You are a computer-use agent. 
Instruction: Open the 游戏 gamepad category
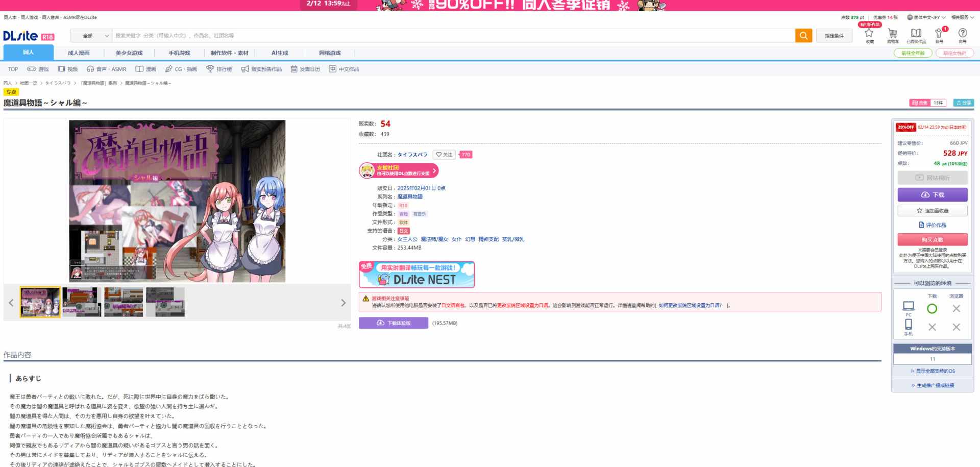tap(38, 69)
